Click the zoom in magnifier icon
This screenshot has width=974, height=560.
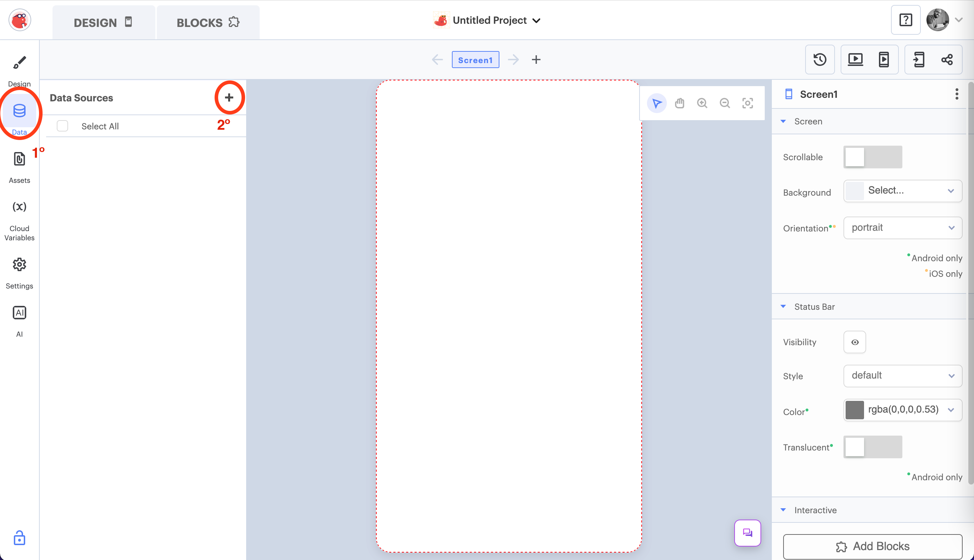point(702,103)
